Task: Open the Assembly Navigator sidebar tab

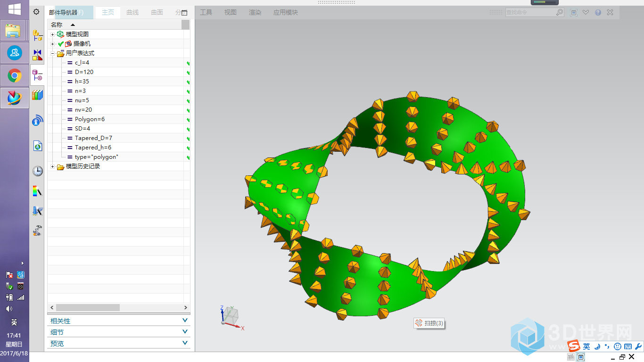Action: (37, 35)
